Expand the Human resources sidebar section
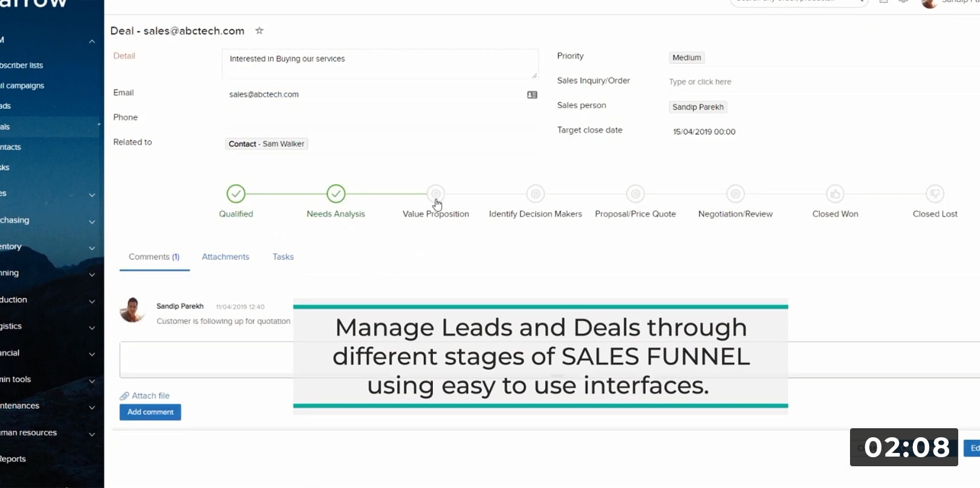 [x=92, y=434]
